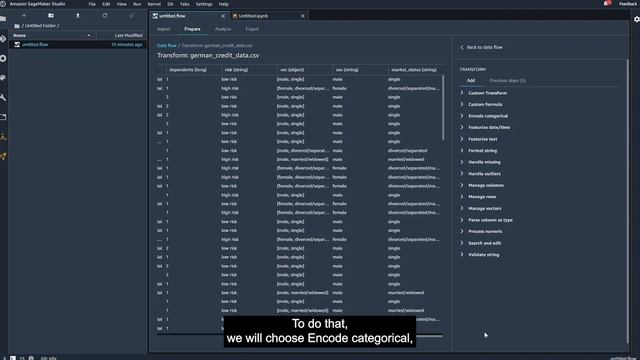
Task: Expand Process numeric
Action: (x=485, y=231)
